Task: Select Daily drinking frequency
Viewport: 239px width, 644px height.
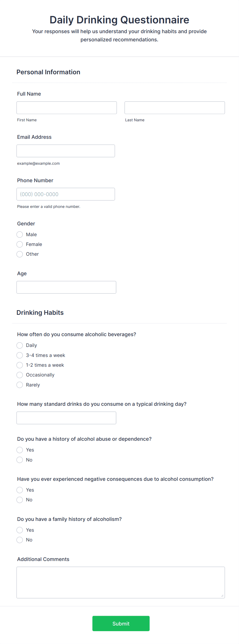Action: (20, 345)
